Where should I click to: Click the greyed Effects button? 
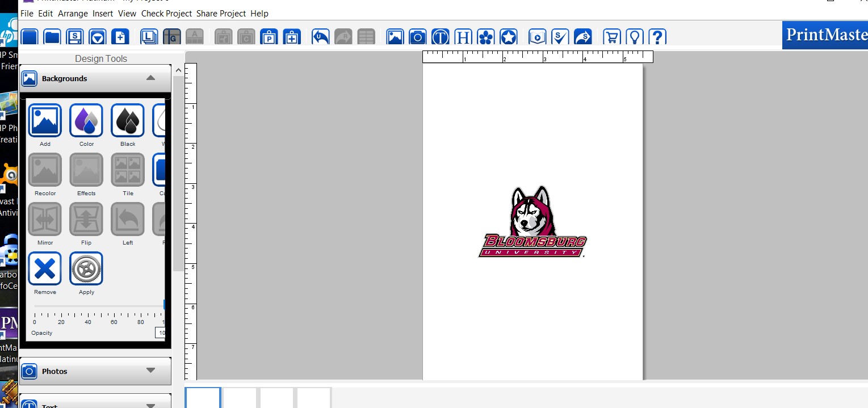point(86,170)
